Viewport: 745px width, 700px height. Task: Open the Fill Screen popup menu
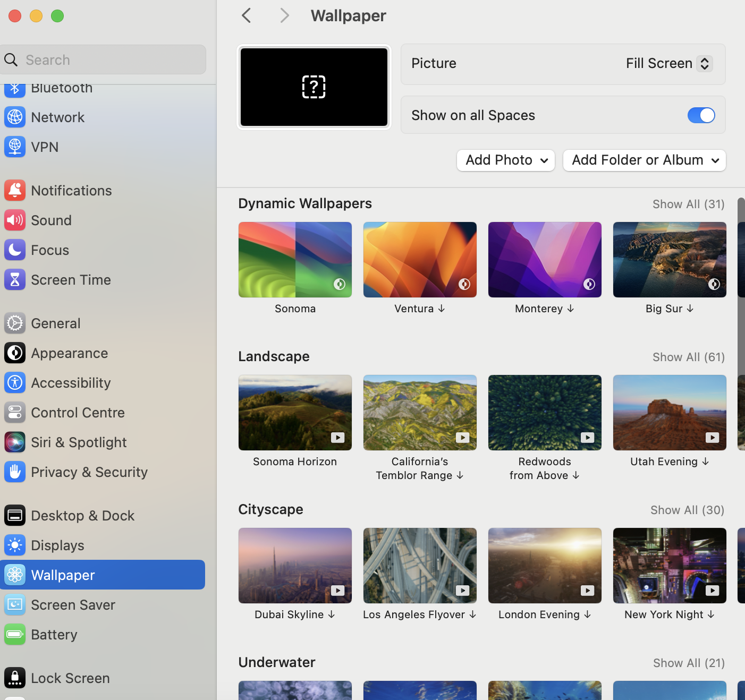point(668,64)
